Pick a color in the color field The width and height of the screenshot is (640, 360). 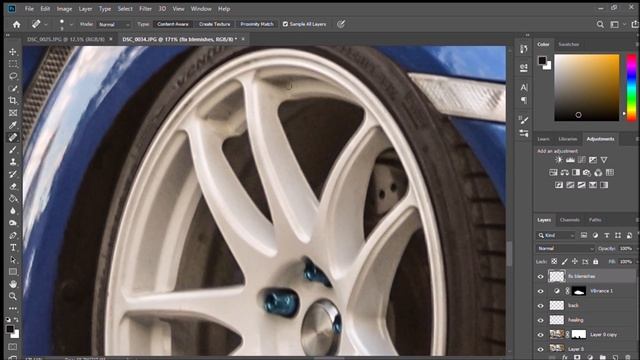click(x=587, y=87)
